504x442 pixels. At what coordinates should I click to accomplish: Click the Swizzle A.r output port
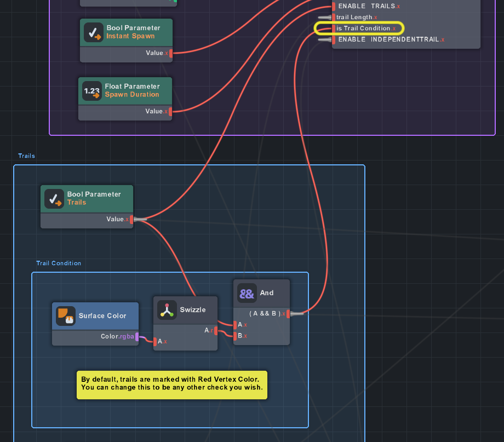click(x=216, y=331)
